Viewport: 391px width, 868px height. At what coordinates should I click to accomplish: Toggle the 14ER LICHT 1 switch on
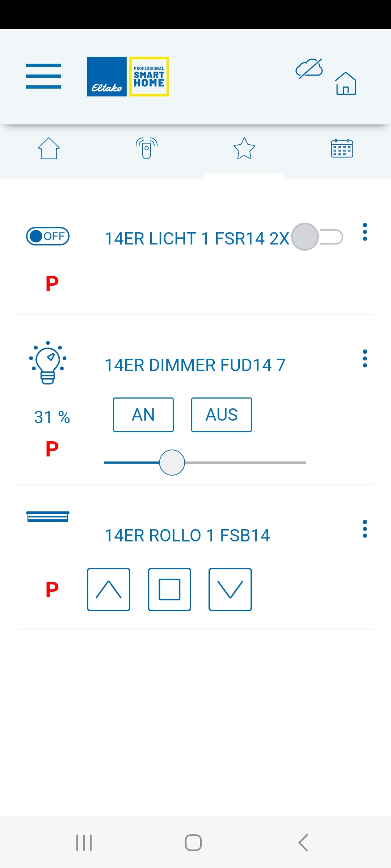click(x=317, y=237)
